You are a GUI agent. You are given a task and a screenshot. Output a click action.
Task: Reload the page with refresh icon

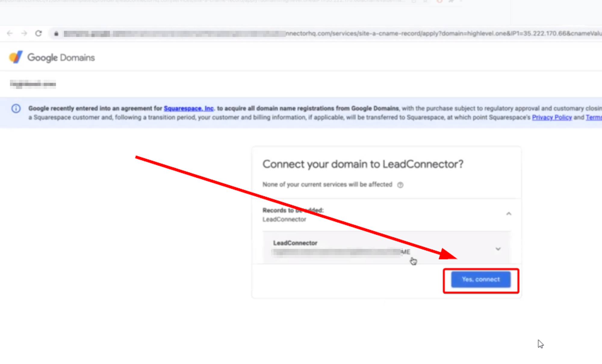[39, 33]
